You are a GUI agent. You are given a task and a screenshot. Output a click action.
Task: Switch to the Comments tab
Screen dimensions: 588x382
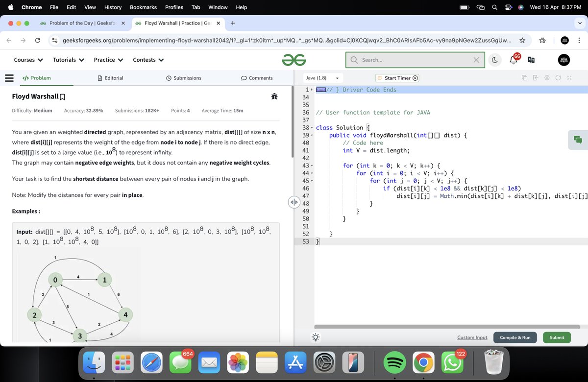(257, 78)
